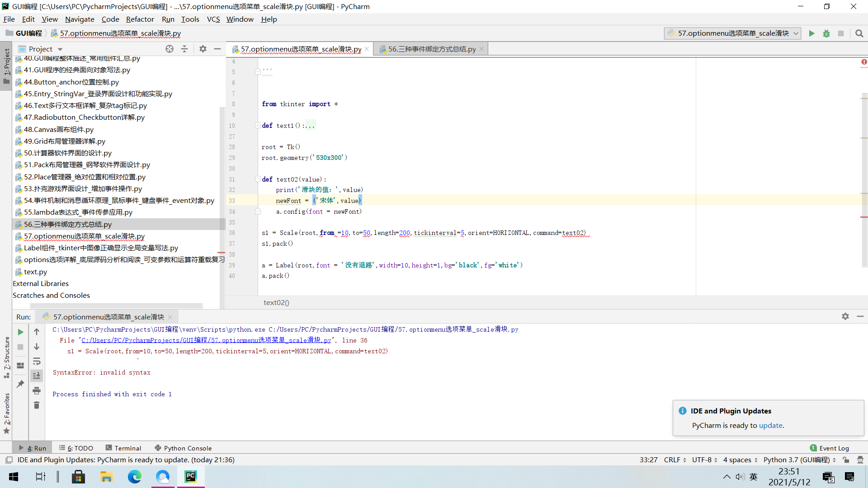Select External Libraries node
This screenshot has height=488, width=868.
(x=41, y=283)
